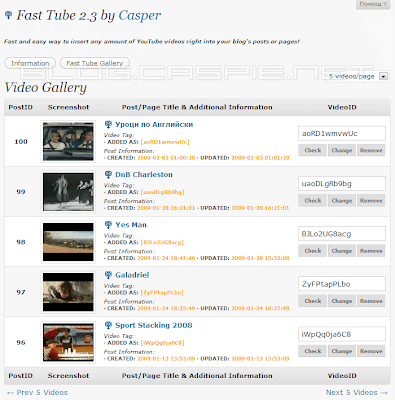Click PostID number 100
The width and height of the screenshot is (395, 400).
[x=21, y=142]
